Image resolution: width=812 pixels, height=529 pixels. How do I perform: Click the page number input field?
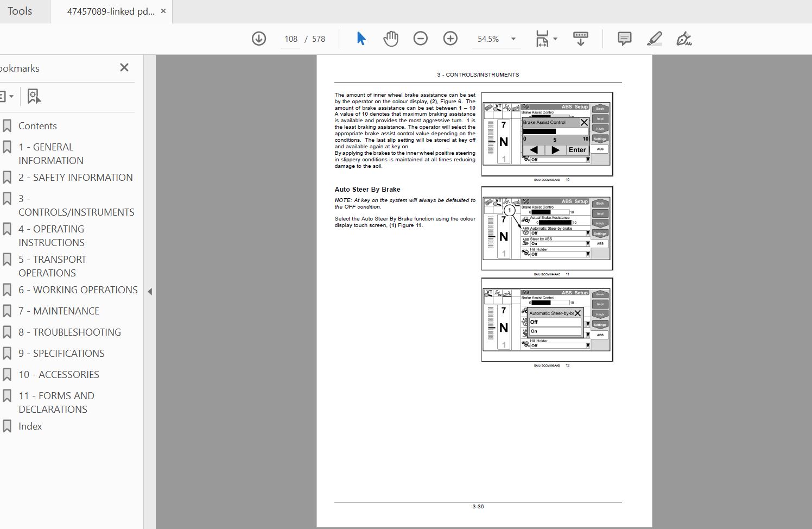click(x=291, y=39)
